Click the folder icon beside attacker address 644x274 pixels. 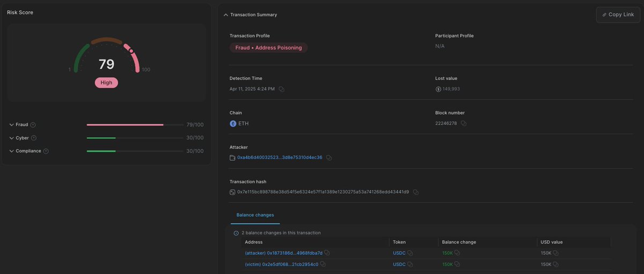(x=232, y=158)
